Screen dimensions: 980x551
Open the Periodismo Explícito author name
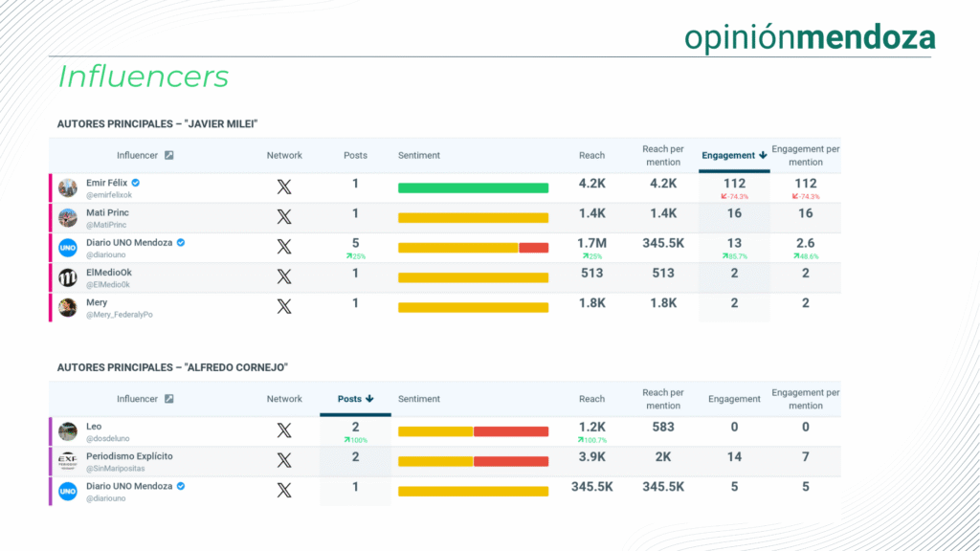click(x=129, y=456)
